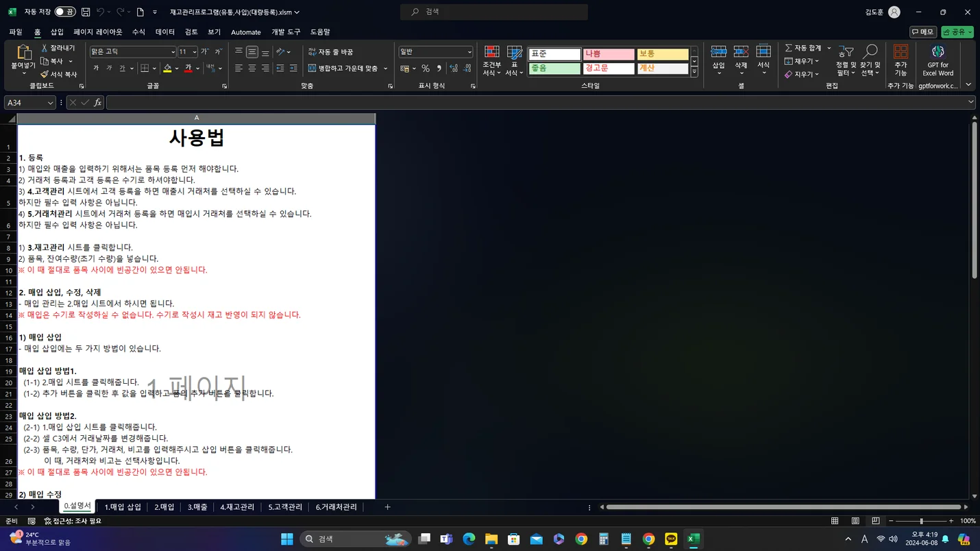The width and height of the screenshot is (980, 551).
Task: Open Add-ins (추가 기능)
Action: 901,60
